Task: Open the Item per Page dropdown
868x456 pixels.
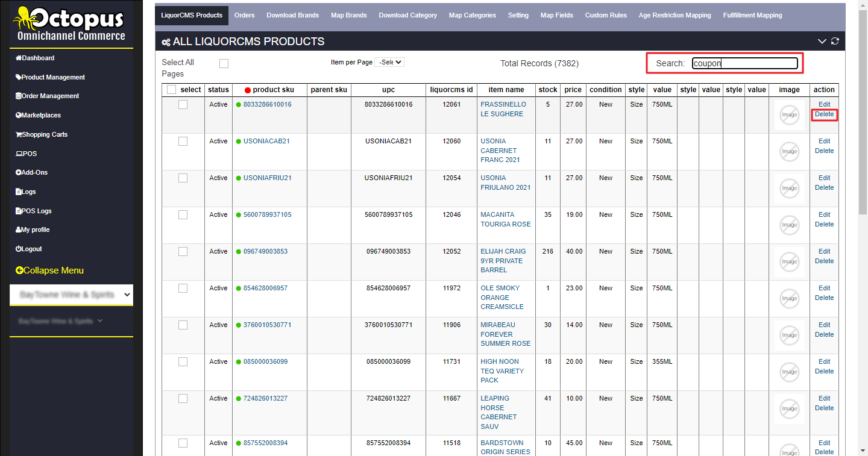Action: coord(389,62)
